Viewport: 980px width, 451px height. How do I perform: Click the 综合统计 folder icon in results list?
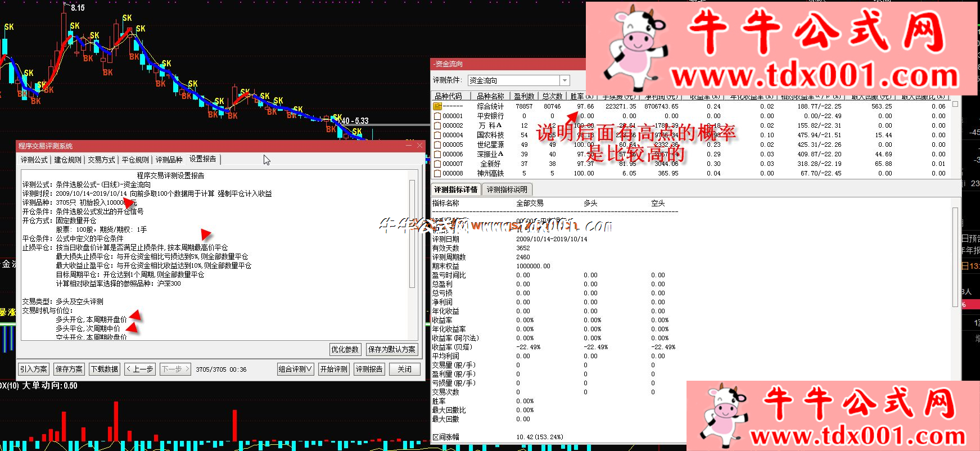pos(437,106)
